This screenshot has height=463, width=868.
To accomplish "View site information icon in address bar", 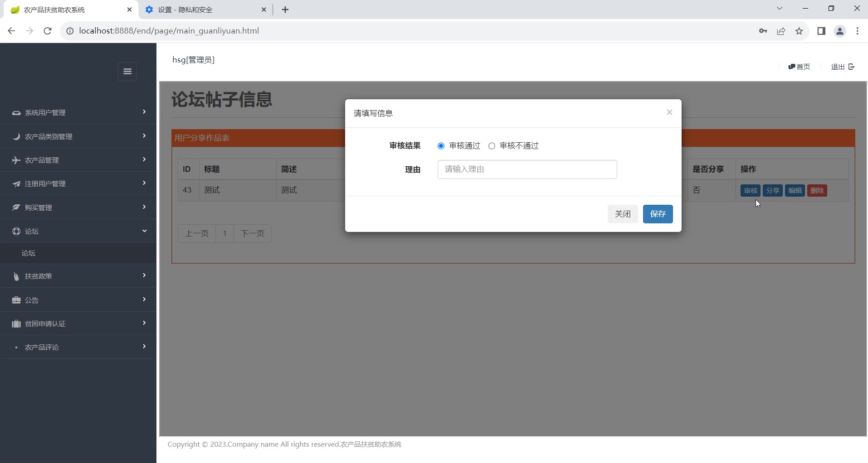I will (70, 31).
